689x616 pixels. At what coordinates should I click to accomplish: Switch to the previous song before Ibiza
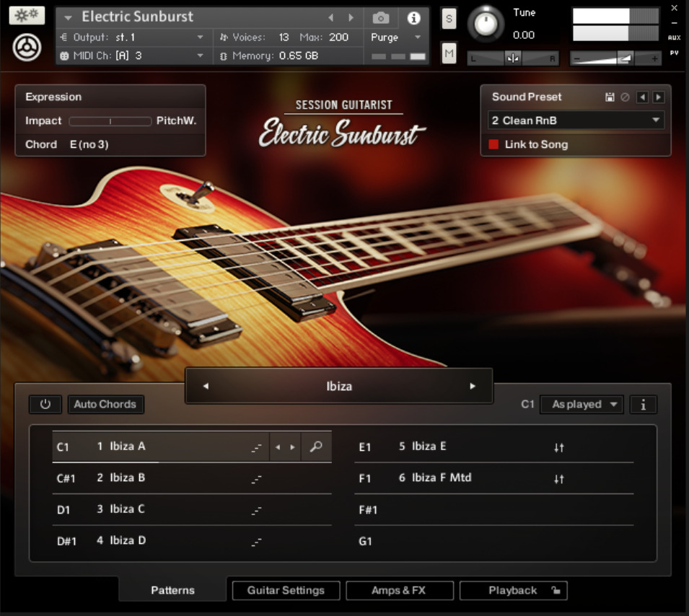[206, 386]
